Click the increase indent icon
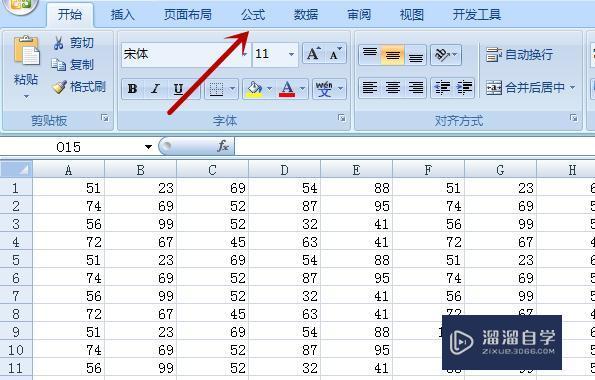The width and height of the screenshot is (595, 380). [x=464, y=88]
